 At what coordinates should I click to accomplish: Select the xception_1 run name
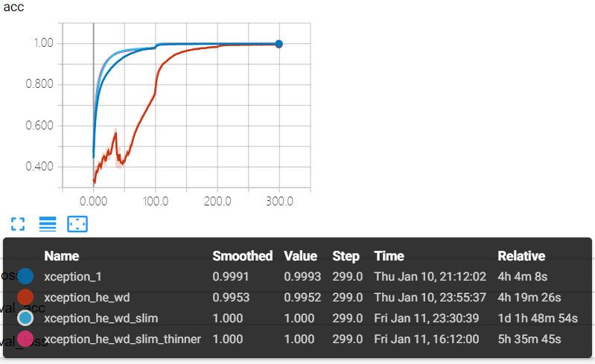(73, 276)
